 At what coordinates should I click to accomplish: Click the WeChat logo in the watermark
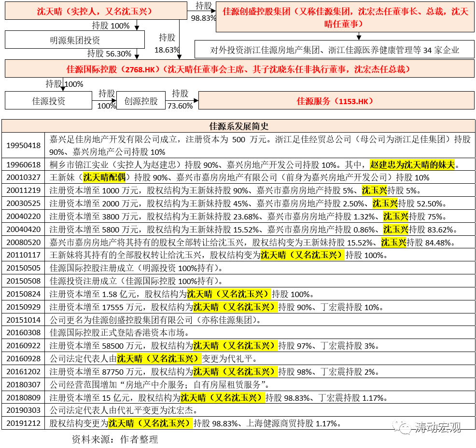point(402,426)
